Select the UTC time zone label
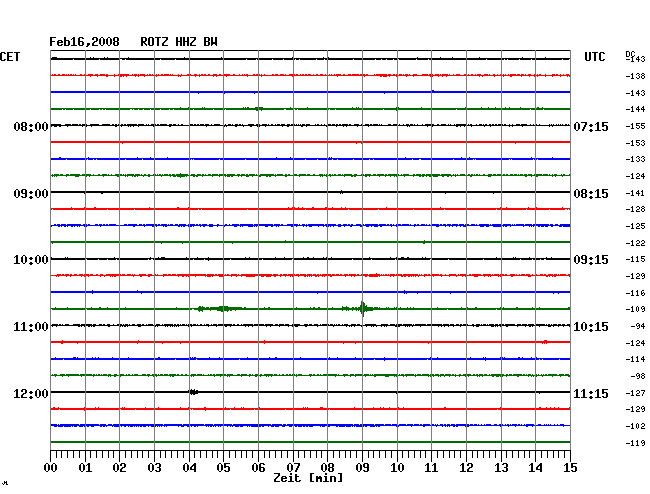650x494 pixels. 594,57
